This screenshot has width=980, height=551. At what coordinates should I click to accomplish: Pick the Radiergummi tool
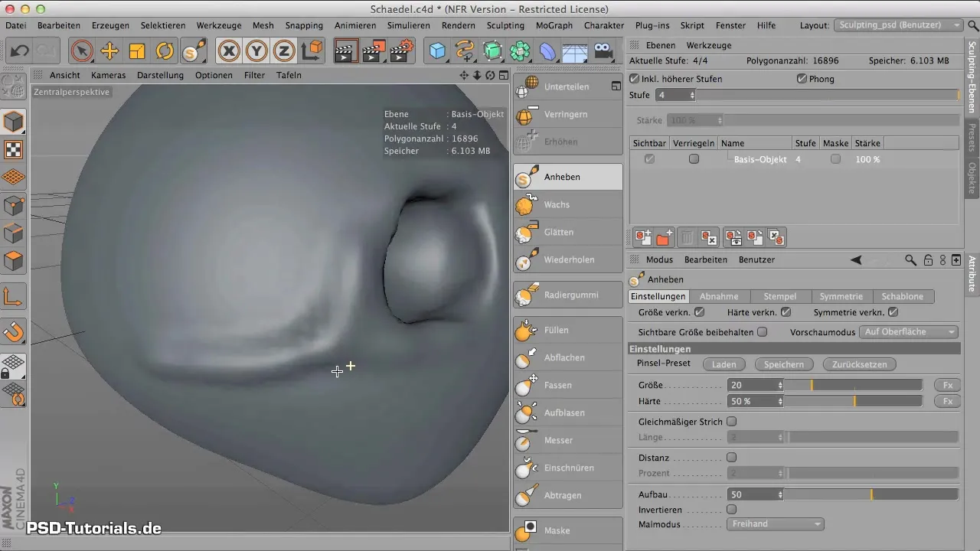[568, 295]
